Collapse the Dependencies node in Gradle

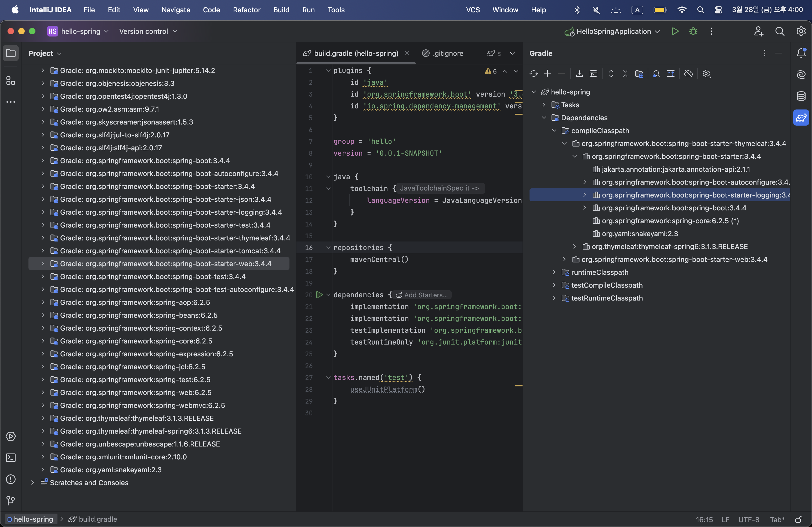[x=544, y=118]
